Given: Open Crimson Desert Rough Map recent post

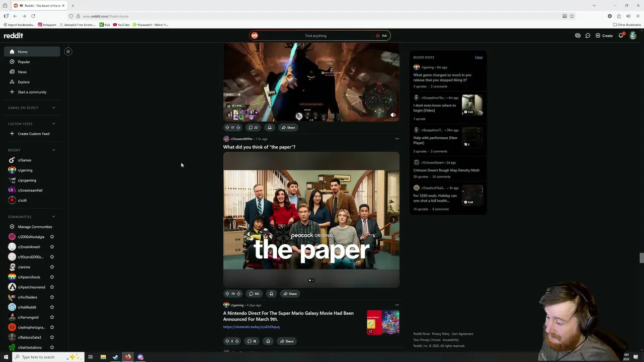Looking at the screenshot, I should pyautogui.click(x=446, y=170).
